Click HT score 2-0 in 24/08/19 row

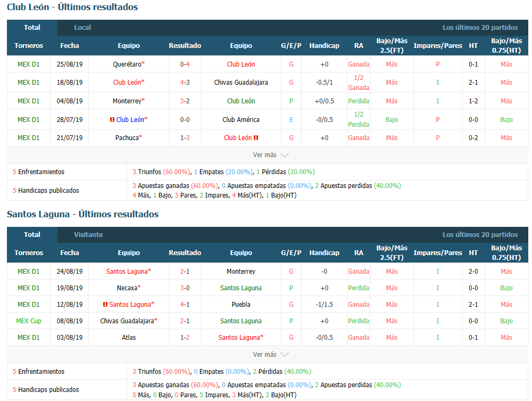pyautogui.click(x=473, y=272)
